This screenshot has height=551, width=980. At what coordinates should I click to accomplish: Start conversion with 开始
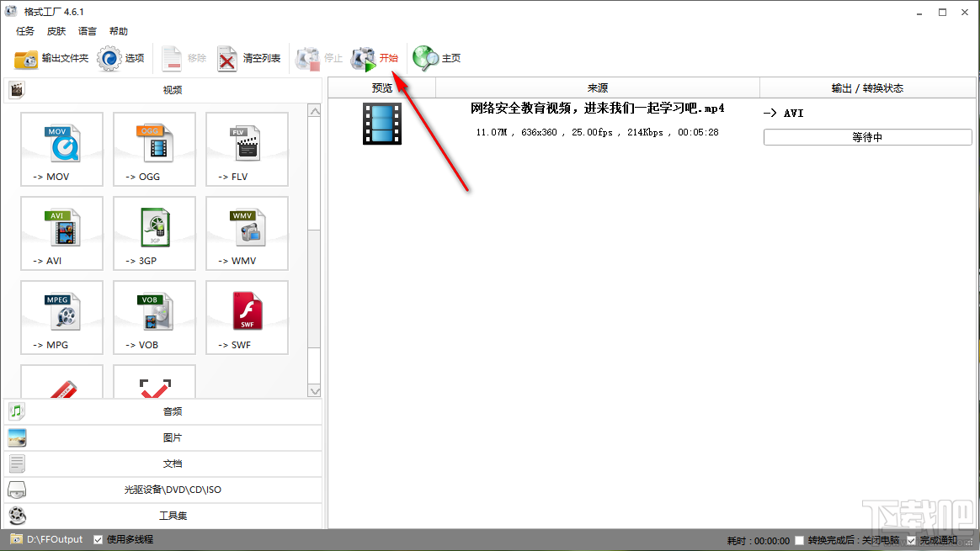pos(375,59)
